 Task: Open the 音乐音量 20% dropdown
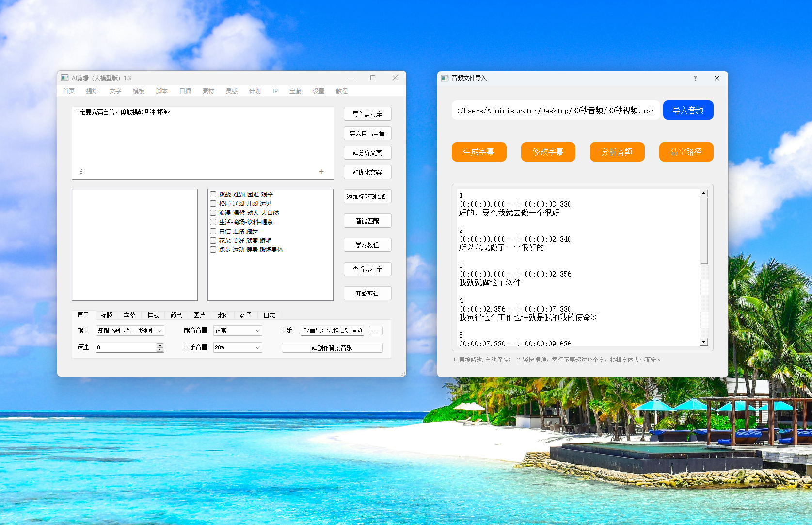pyautogui.click(x=238, y=347)
